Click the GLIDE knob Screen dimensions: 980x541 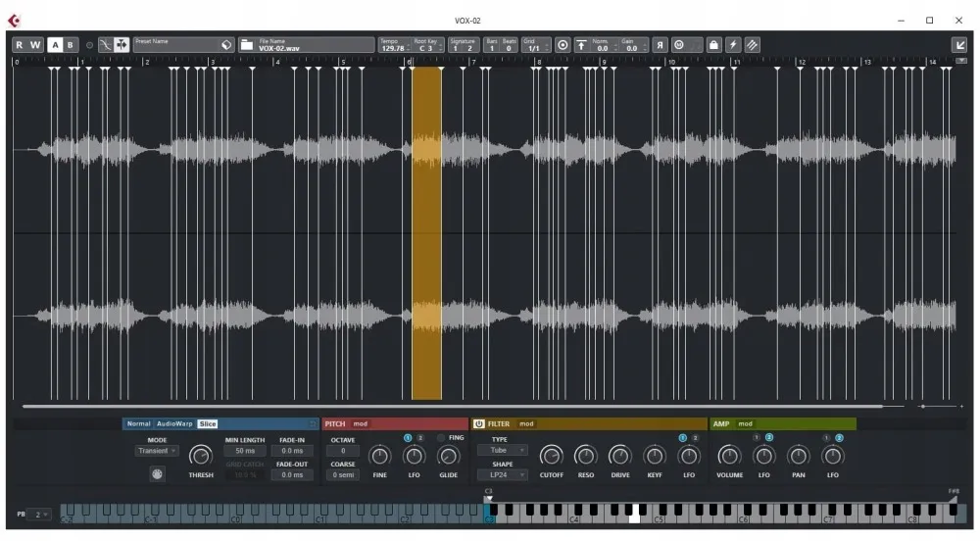tap(448, 456)
